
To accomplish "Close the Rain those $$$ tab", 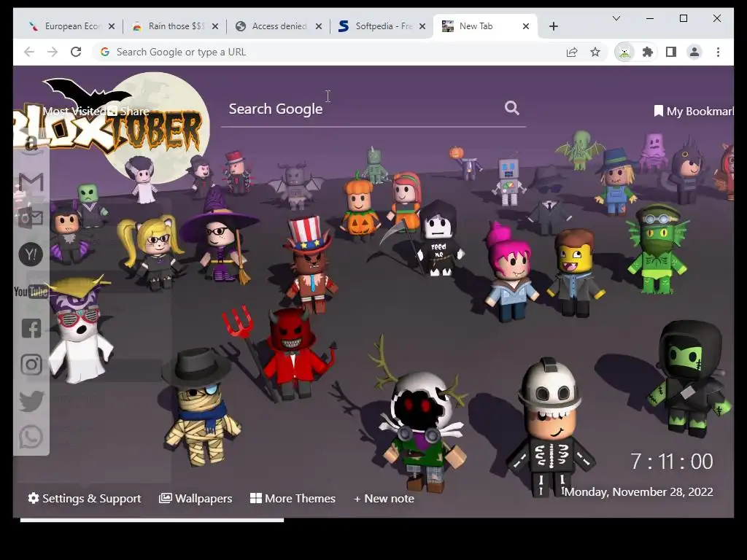I will 215,26.
